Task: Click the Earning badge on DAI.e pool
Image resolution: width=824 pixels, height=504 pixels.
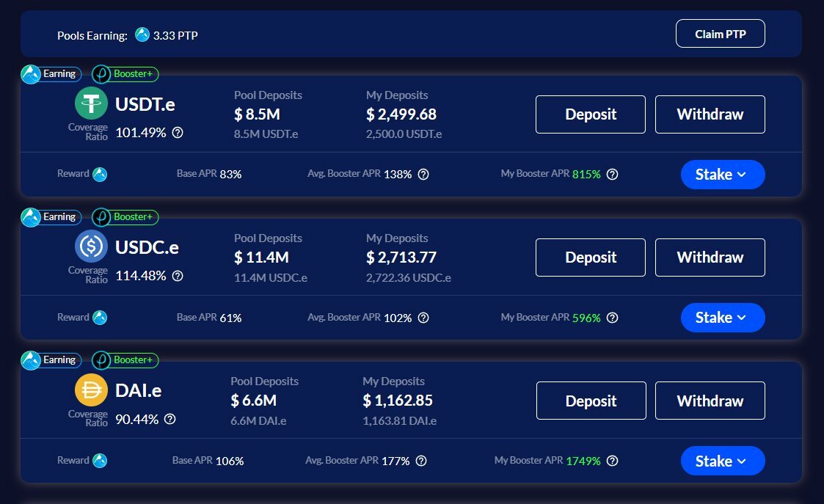Action: [51, 360]
